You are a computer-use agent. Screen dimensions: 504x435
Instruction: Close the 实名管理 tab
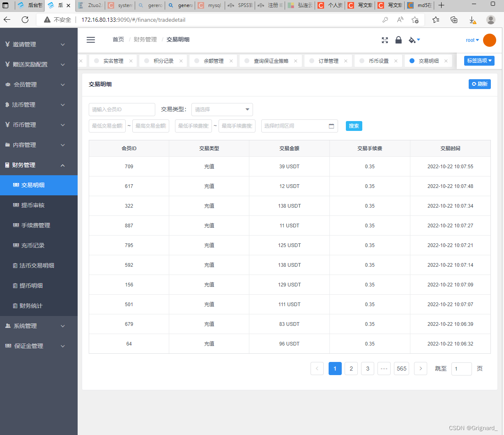131,61
